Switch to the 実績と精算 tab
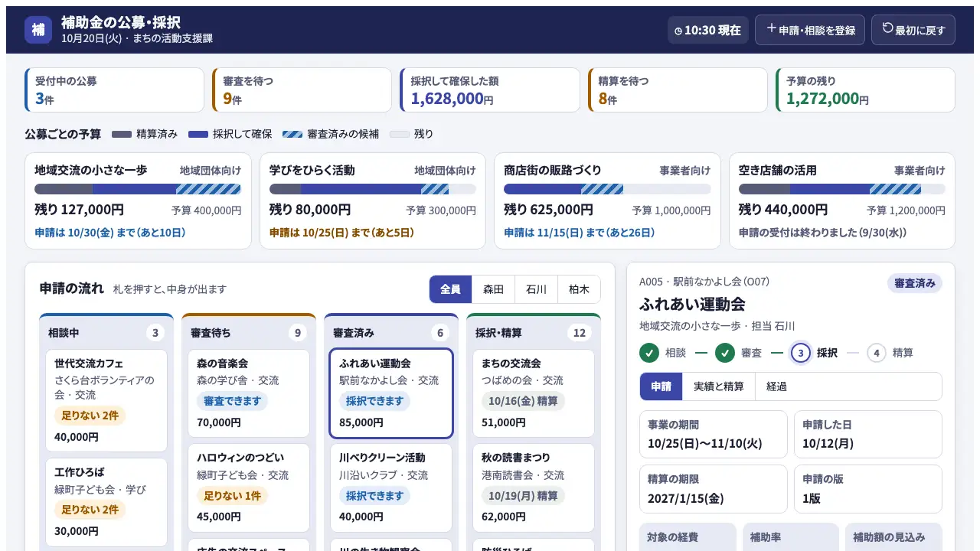The image size is (980, 551). [x=718, y=386]
